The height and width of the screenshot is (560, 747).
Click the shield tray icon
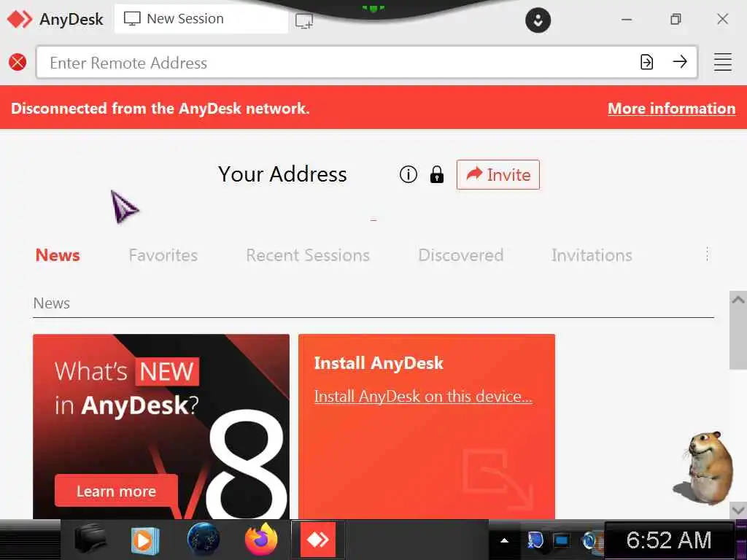[535, 540]
